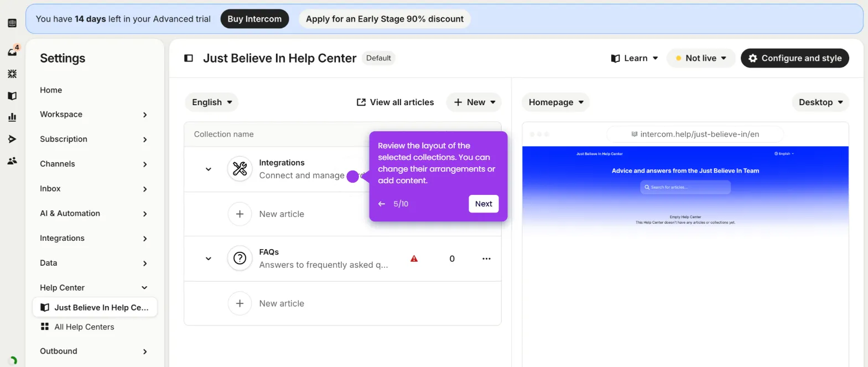Click search articles field in preview

pyautogui.click(x=685, y=187)
